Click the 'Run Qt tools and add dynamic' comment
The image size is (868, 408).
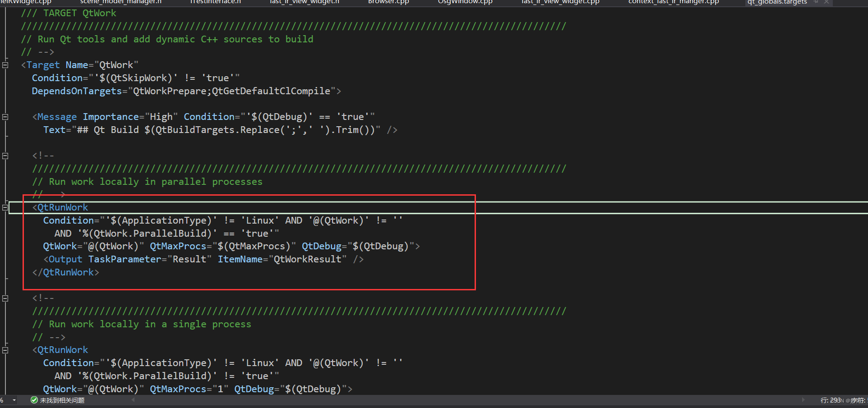pyautogui.click(x=167, y=39)
